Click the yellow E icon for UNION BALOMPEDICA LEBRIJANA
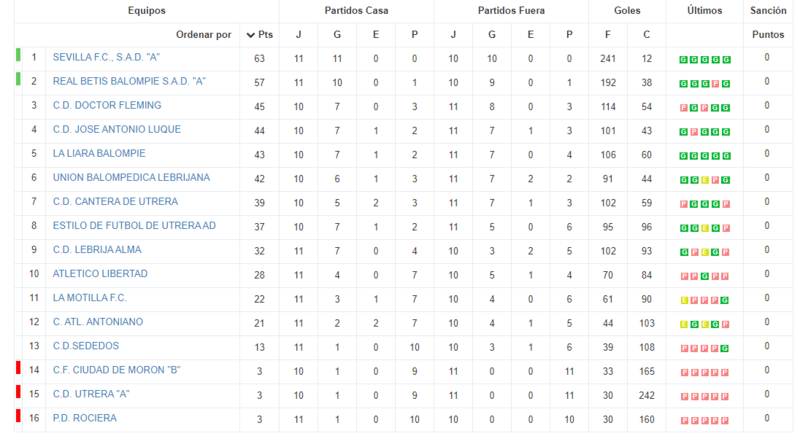Viewport: 800px width, 436px height. [705, 180]
